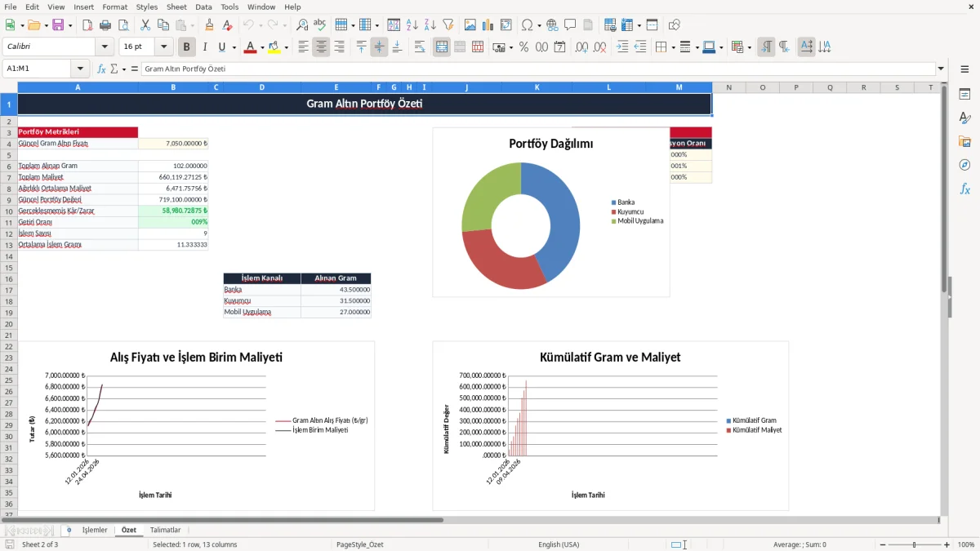Toggle print preview icon
The height and width of the screenshot is (551, 980).
tap(122, 25)
